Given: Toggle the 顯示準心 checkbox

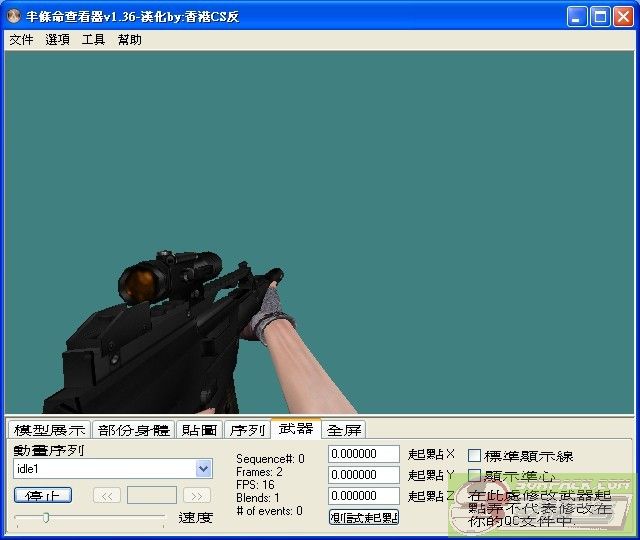Looking at the screenshot, I should point(475,476).
